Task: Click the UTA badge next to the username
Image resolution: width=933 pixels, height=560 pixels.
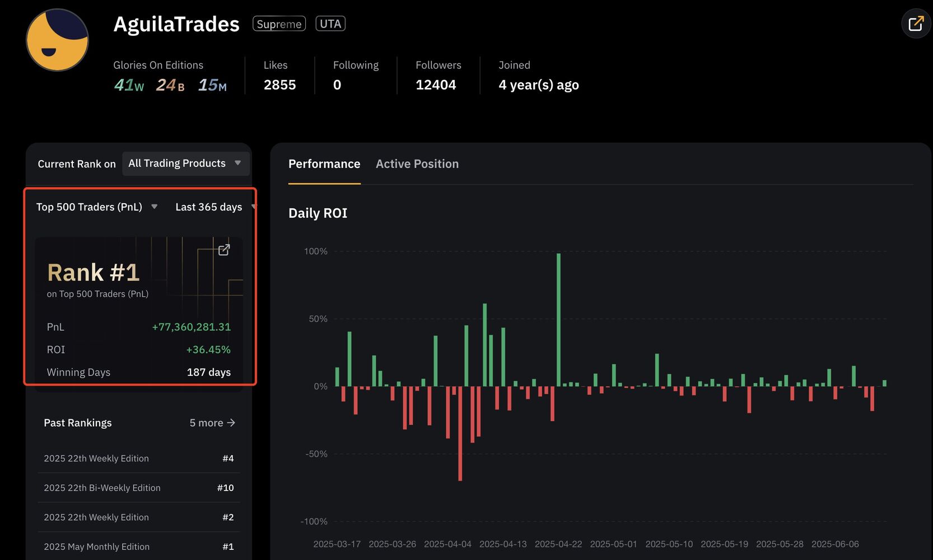Action: point(330,24)
